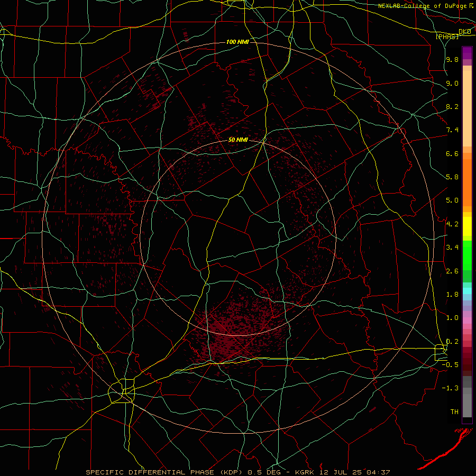Click the 2.6 scale value
476x476 pixels.
coord(452,271)
